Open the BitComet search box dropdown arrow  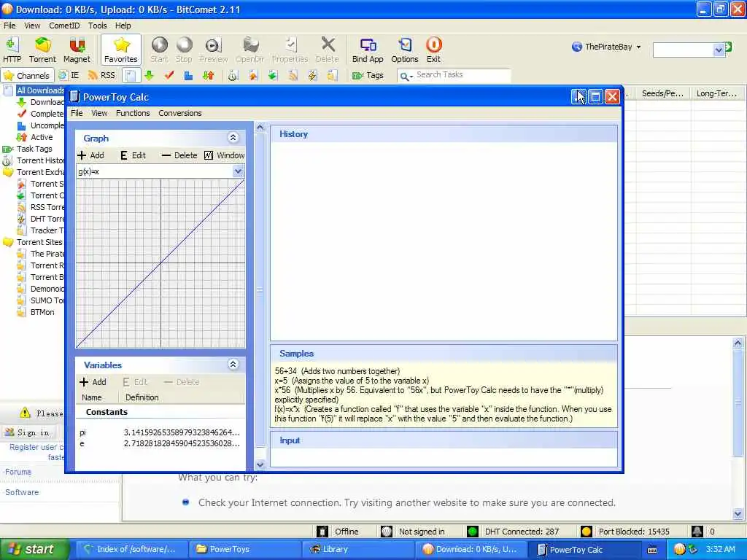tap(719, 50)
